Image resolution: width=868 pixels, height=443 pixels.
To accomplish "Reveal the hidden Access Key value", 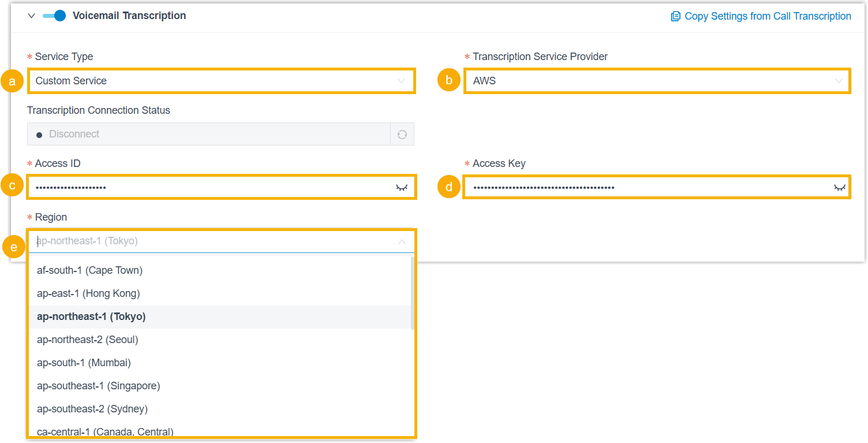I will [x=839, y=188].
